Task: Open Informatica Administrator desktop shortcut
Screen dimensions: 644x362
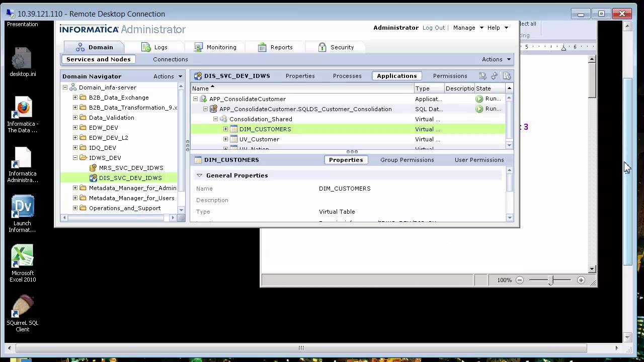Action: point(23,165)
